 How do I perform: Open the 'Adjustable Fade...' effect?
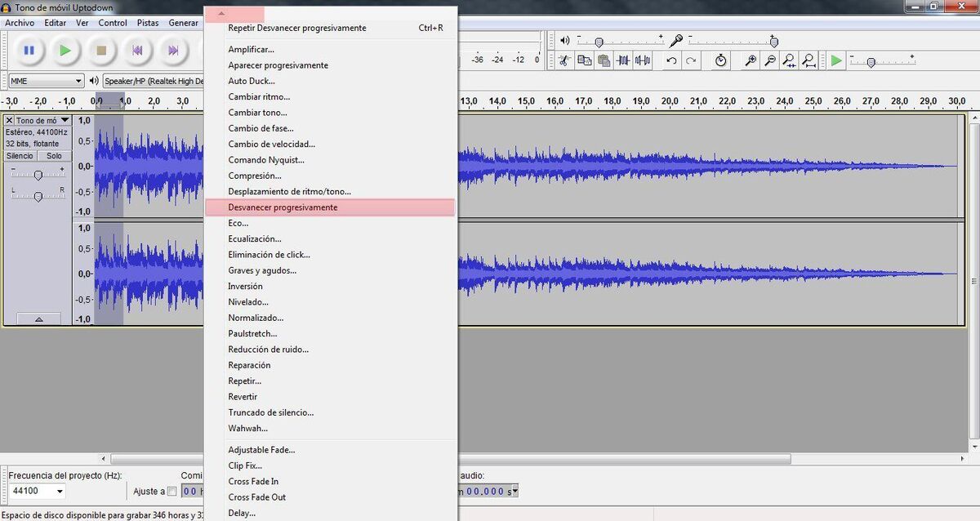pos(330,450)
